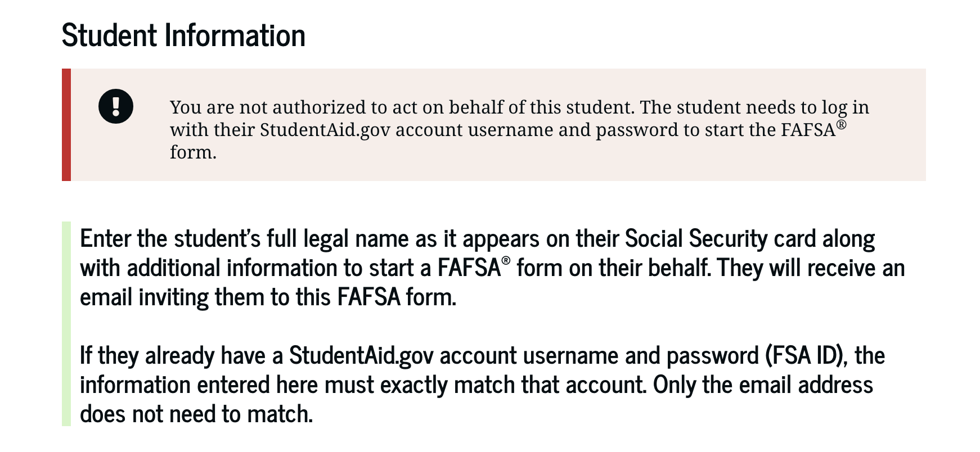The image size is (980, 452).
Task: Click the exclamation mark alert icon
Action: [x=116, y=106]
